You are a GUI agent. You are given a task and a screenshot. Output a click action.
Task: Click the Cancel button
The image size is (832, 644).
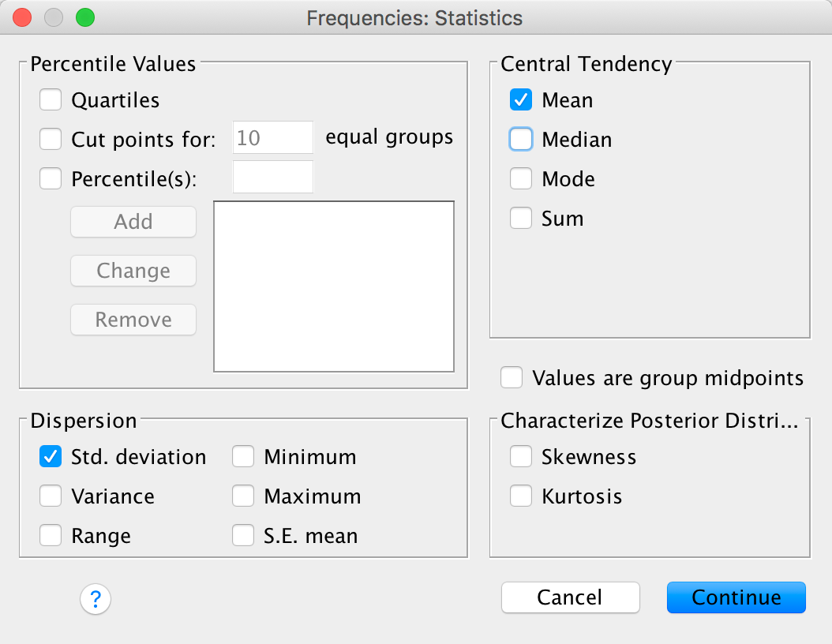(x=570, y=597)
